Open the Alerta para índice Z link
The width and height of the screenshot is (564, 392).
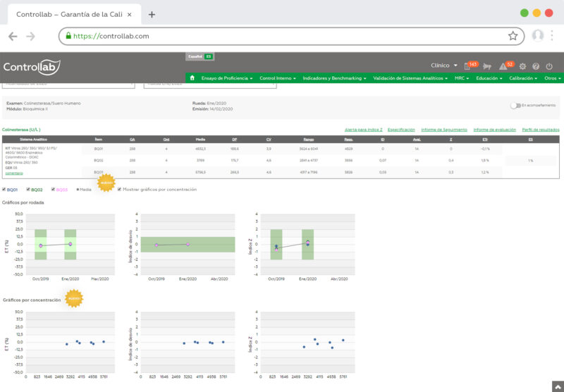(363, 130)
